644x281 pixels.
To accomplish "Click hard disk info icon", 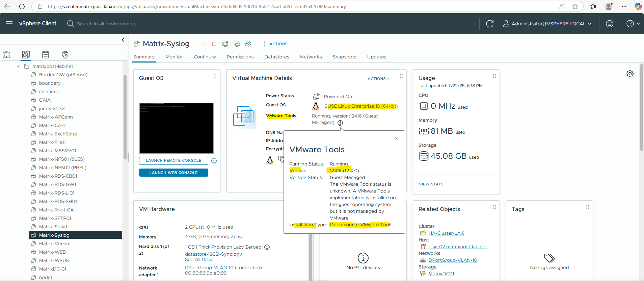I will click(267, 247).
